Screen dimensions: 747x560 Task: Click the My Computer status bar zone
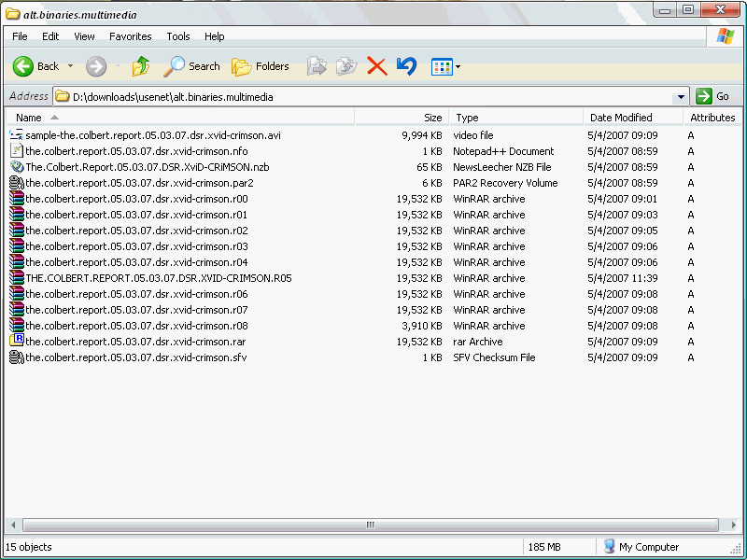641,547
